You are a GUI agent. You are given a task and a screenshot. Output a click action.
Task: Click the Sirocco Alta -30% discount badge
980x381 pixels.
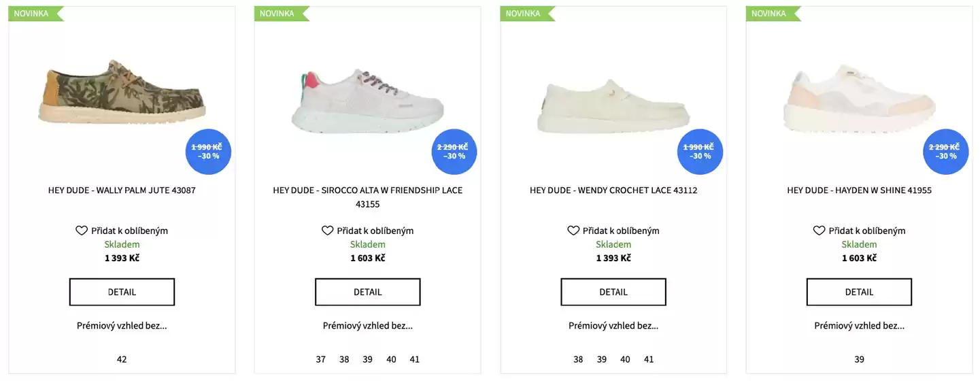(x=454, y=152)
